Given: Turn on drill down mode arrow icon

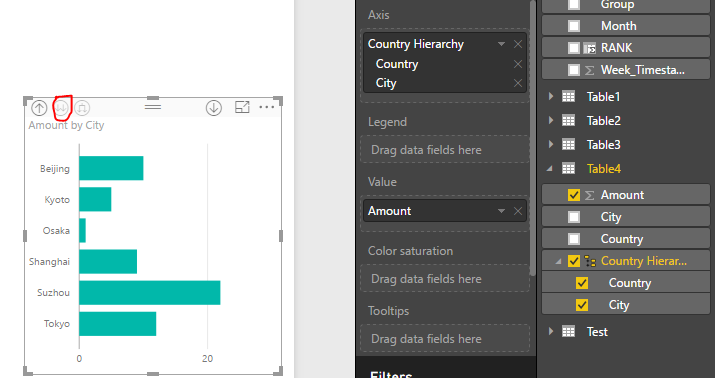Looking at the screenshot, I should point(213,108).
